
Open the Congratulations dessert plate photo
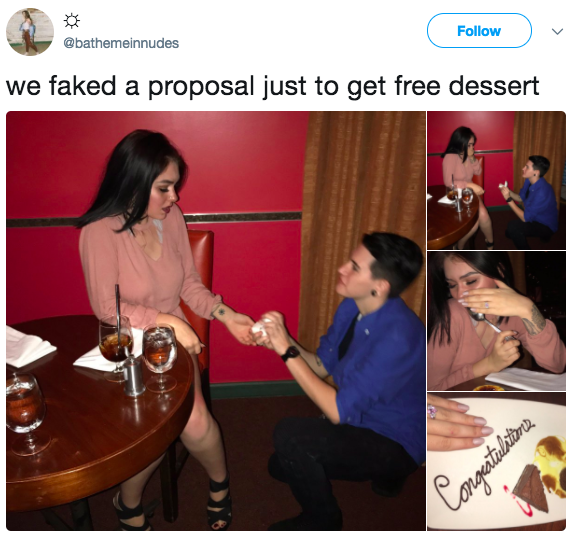coord(496,461)
